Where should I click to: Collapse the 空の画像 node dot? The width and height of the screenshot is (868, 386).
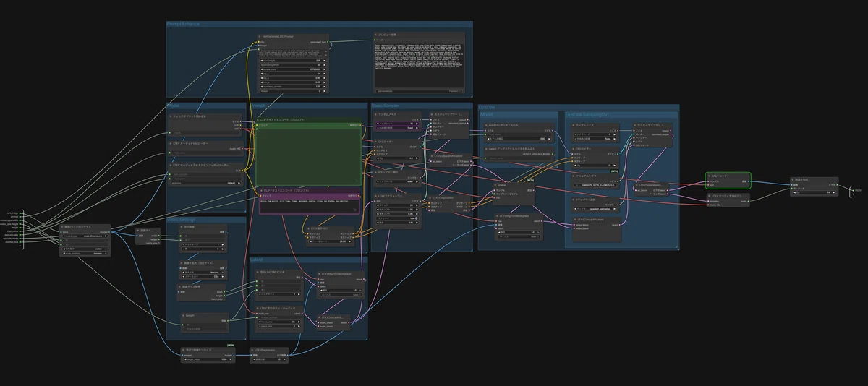point(180,226)
